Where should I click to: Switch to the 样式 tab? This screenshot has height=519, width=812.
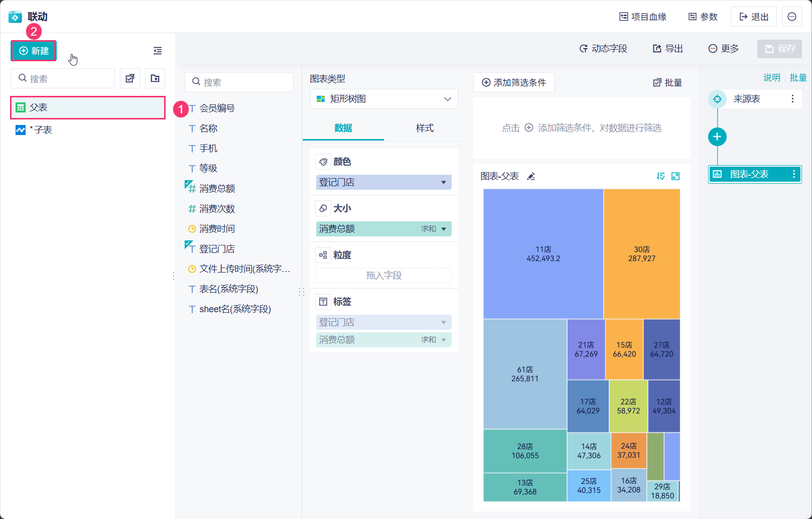425,128
